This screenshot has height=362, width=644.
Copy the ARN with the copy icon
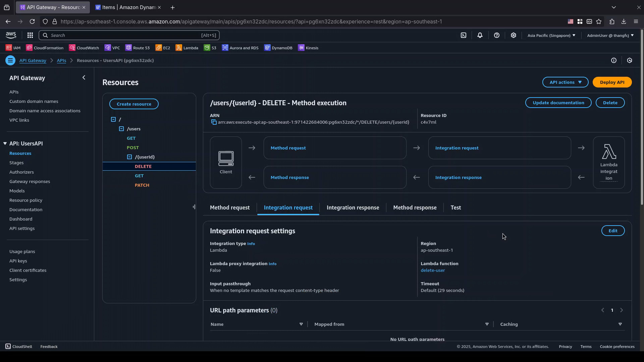pyautogui.click(x=214, y=122)
